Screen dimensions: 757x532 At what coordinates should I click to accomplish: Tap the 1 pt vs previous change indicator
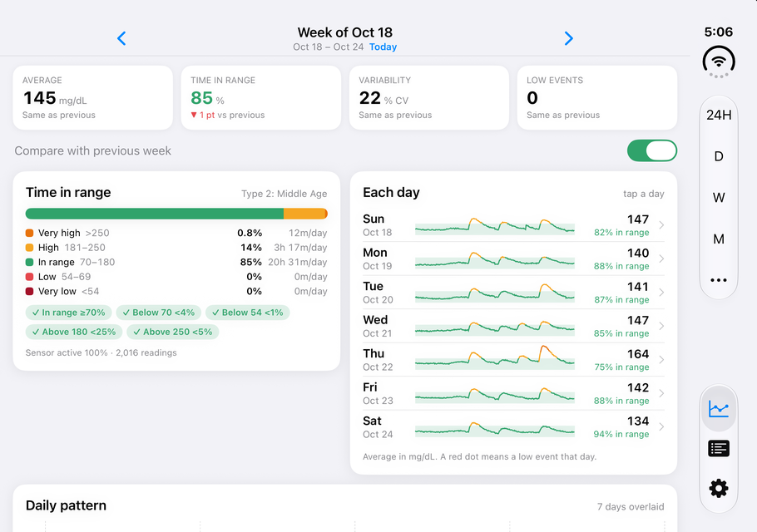tap(227, 116)
